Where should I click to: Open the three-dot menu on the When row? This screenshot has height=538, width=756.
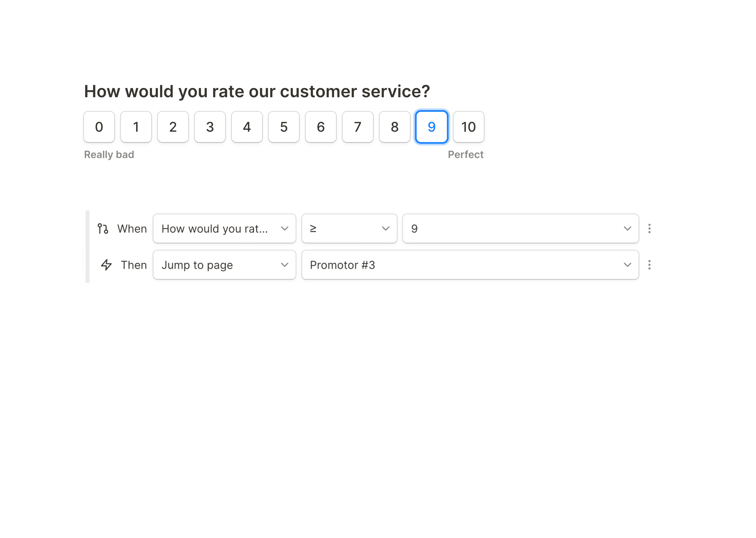click(649, 229)
